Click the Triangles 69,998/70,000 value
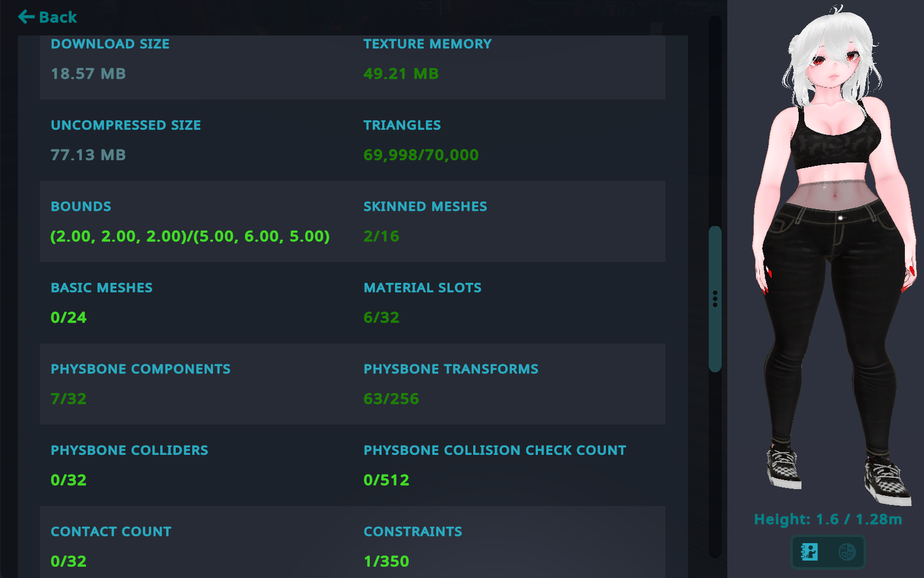The width and height of the screenshot is (924, 578). click(x=420, y=155)
